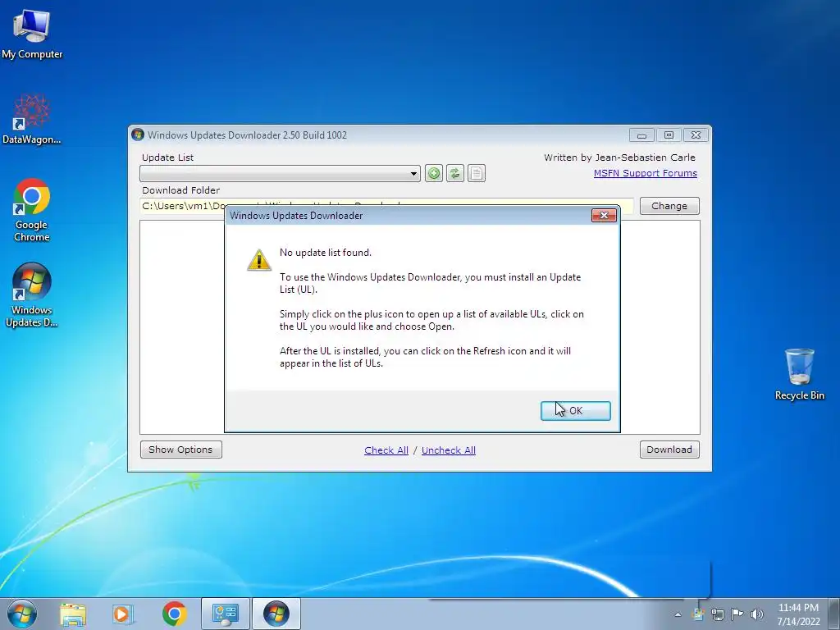
Task: Click the volume speaker tray icon
Action: click(x=757, y=614)
